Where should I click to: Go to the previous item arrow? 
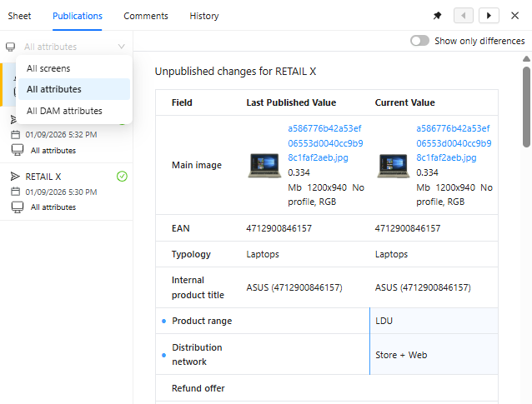464,16
